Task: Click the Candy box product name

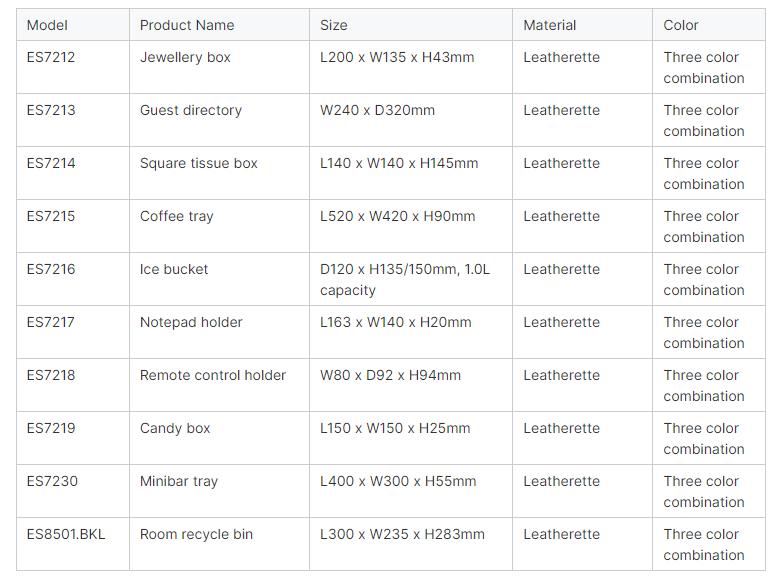Action: pyautogui.click(x=175, y=428)
